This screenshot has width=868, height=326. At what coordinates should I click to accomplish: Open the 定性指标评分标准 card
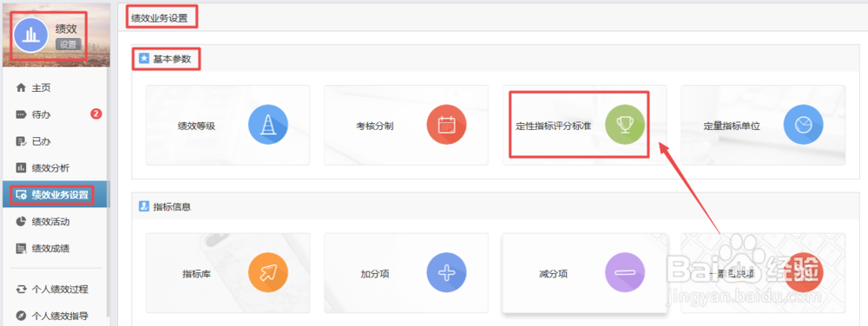(584, 125)
